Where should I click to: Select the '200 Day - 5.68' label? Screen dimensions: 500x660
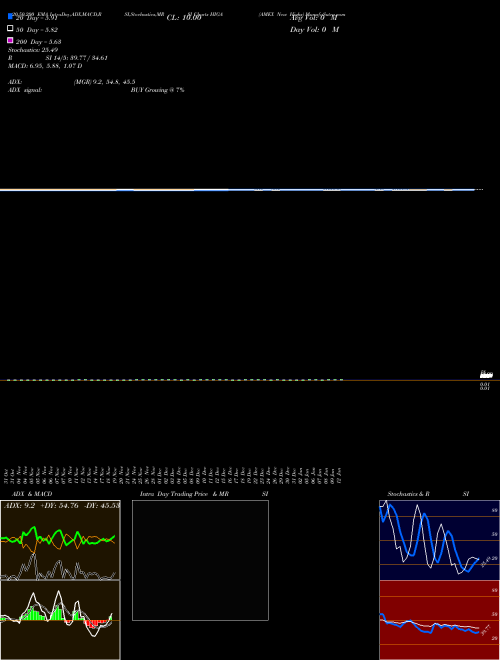(x=39, y=42)
